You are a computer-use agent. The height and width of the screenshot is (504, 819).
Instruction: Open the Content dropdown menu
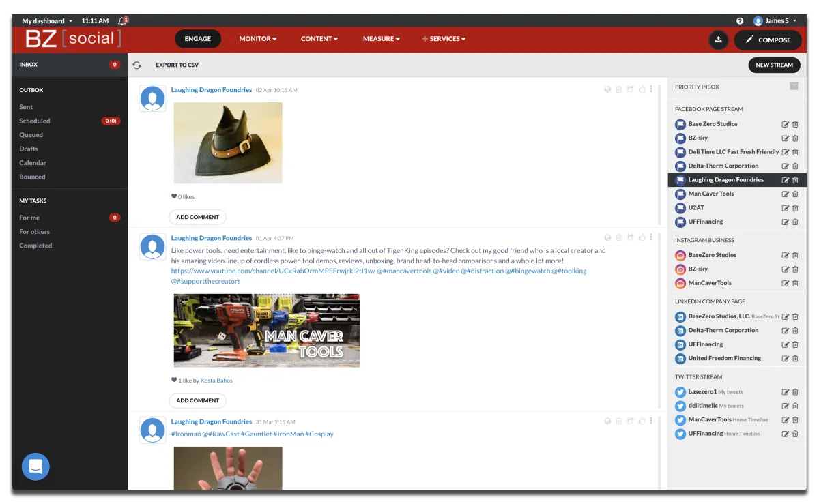319,39
